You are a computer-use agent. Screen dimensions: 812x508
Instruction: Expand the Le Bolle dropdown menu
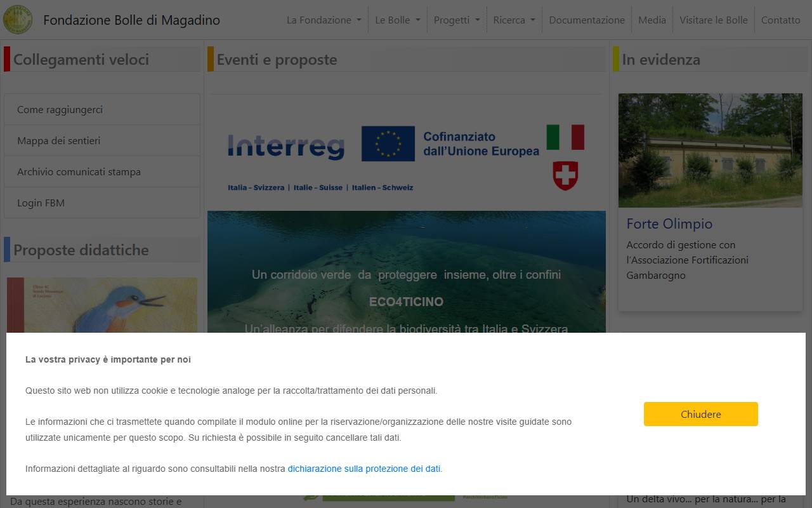(398, 20)
